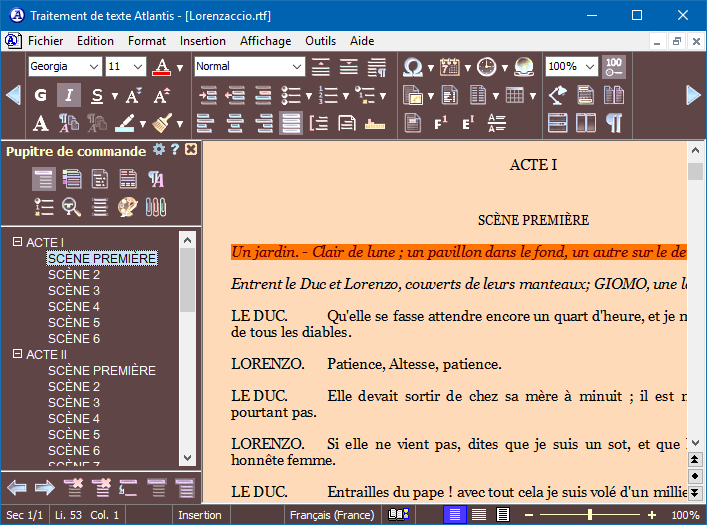Open Pupitre de commande help question mark

(x=175, y=150)
